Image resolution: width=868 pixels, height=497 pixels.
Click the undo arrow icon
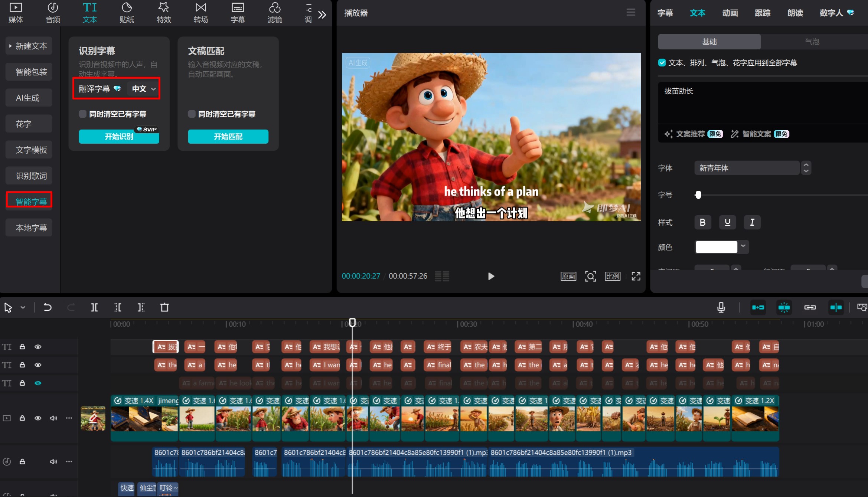pyautogui.click(x=48, y=307)
